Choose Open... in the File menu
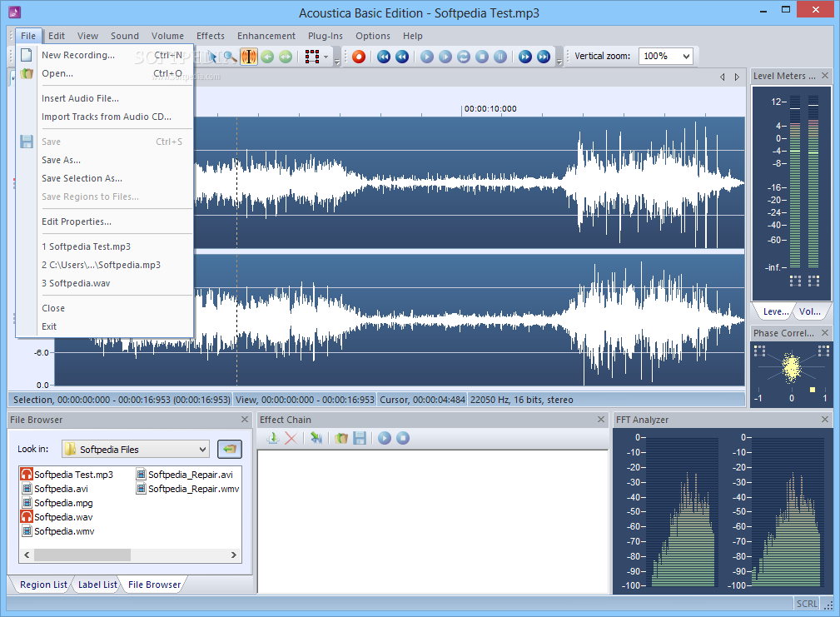The image size is (840, 617). 105,73
